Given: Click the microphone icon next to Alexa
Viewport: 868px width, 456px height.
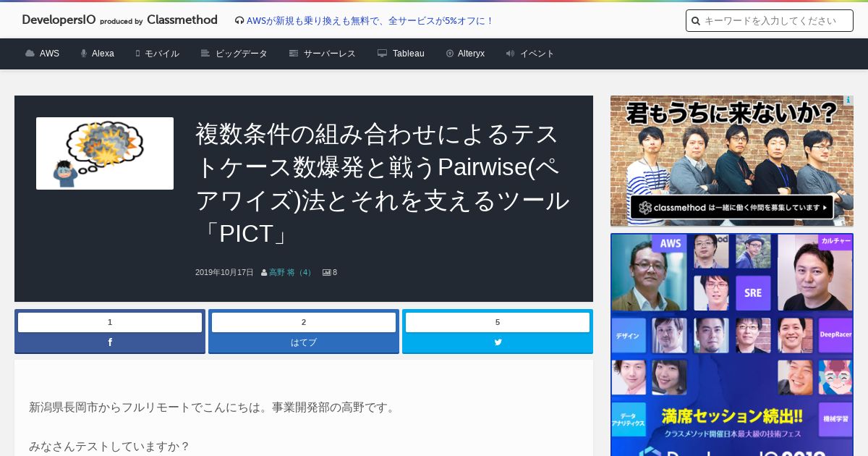Looking at the screenshot, I should point(84,54).
